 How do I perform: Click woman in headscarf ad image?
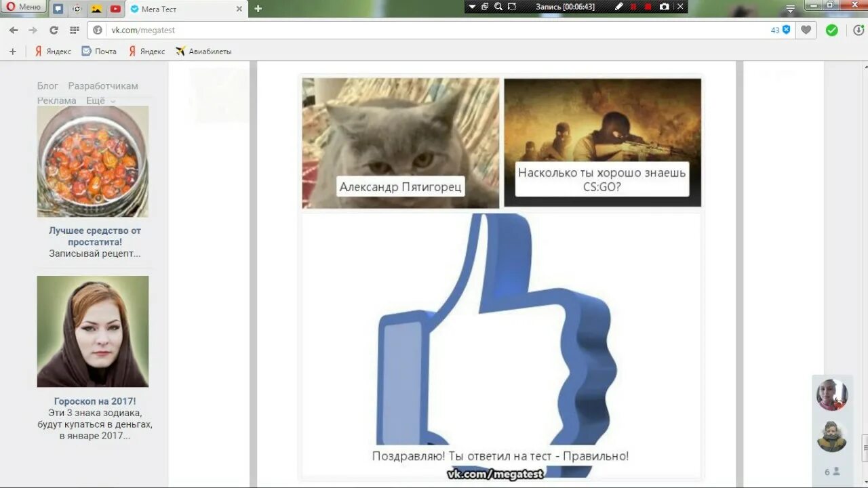click(93, 331)
